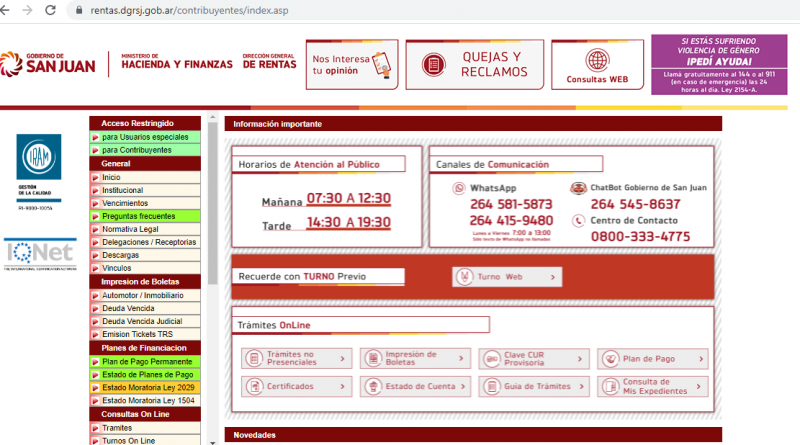Select Preguntas frecuentes in sidebar menu
Screen dimensions: 800x445
[148, 216]
